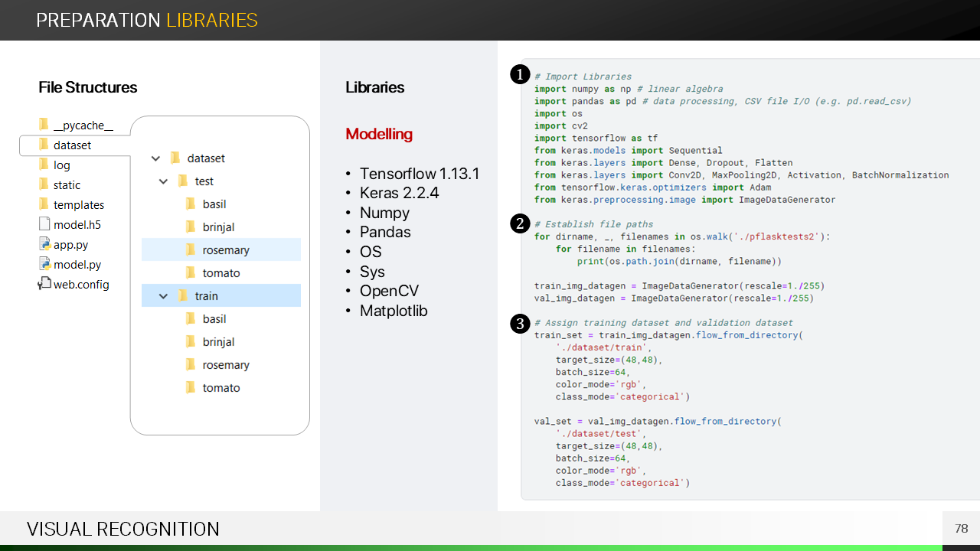Click the red Modelling heading
980x551 pixels.
(379, 134)
